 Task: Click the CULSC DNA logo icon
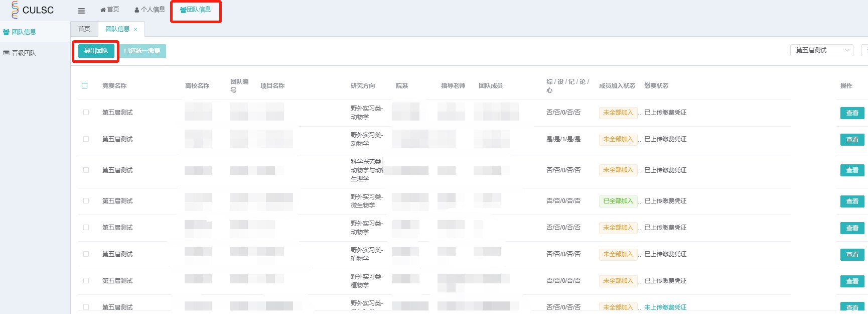point(15,10)
